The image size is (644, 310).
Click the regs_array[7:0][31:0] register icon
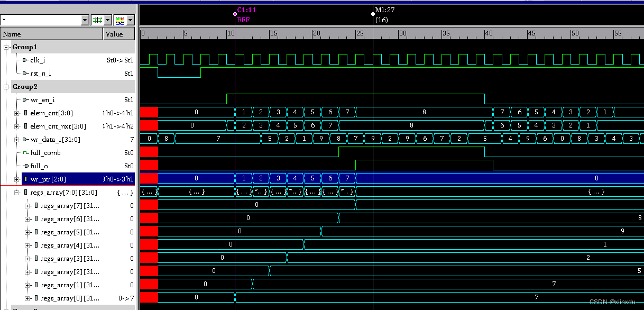26,193
